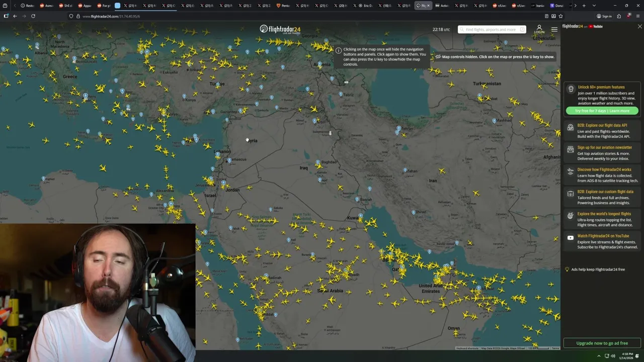This screenshot has width=644, height=362.
Task: Click the browser Sign in button
Action: pyautogui.click(x=605, y=16)
